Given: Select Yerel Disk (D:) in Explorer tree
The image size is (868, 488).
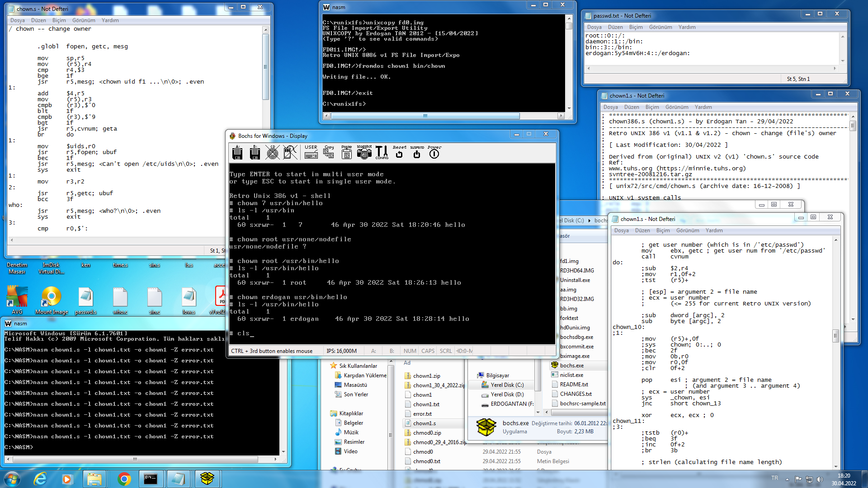Looking at the screenshot, I should click(x=502, y=394).
